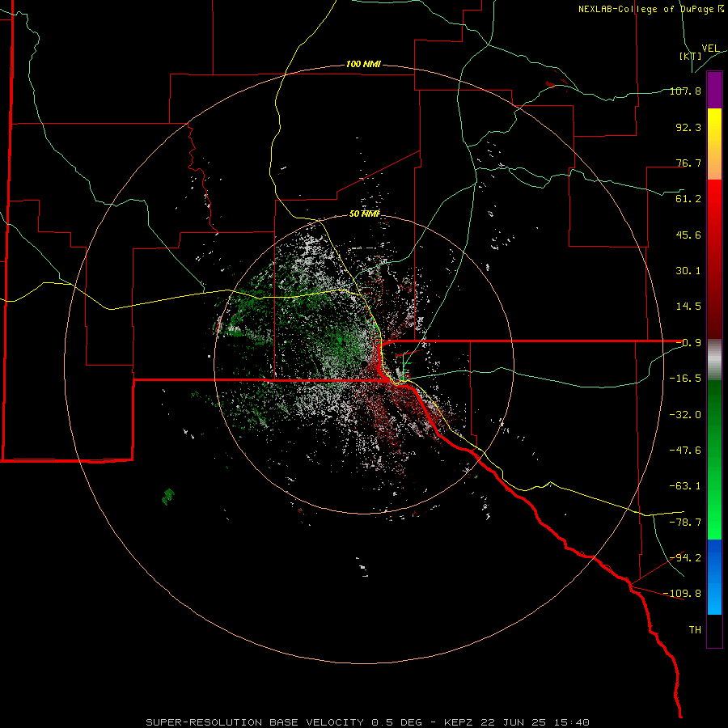728x728 pixels.
Task: Click the [KT] units label
Action: [691, 56]
